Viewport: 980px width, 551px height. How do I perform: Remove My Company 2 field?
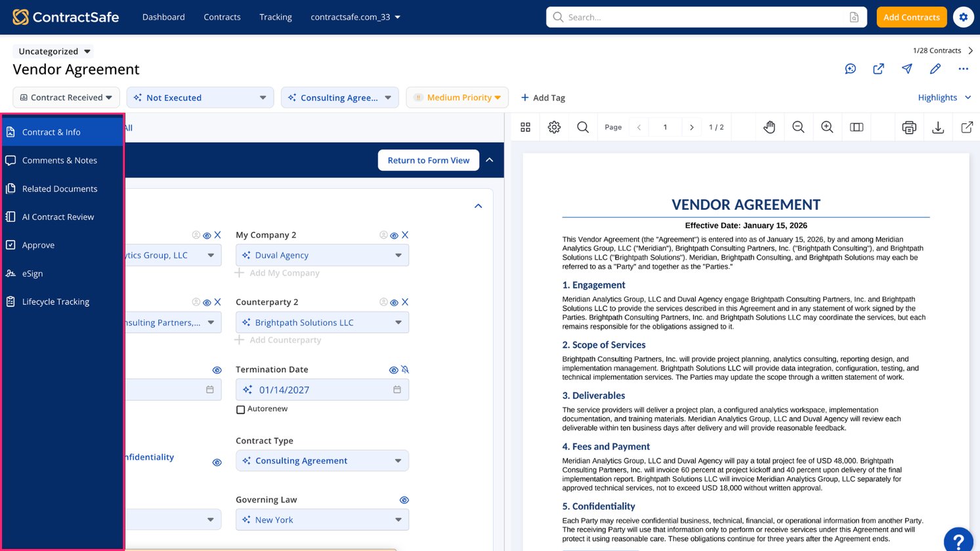405,235
